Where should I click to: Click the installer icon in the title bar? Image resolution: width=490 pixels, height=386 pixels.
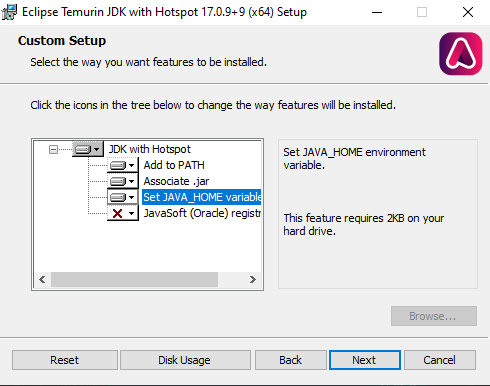click(9, 12)
